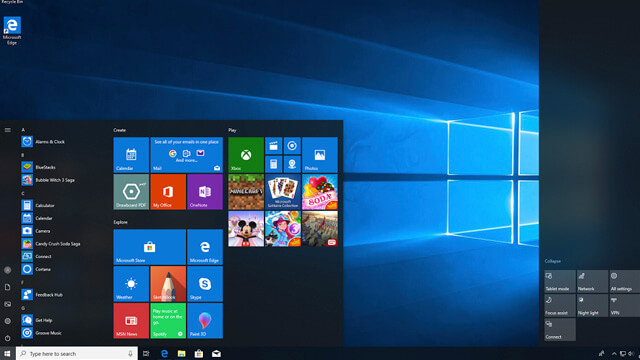Collapse the quick actions panel

pyautogui.click(x=552, y=261)
